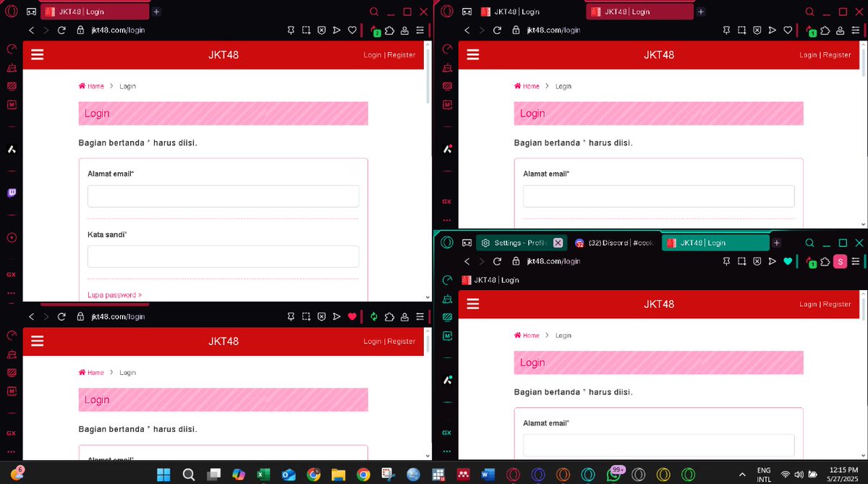Open the Windows Start menu

164,475
